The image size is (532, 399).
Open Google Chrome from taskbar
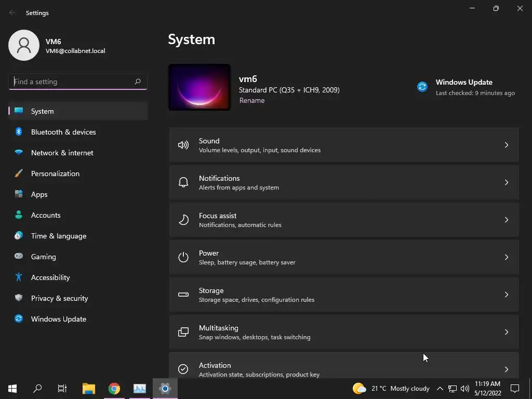114,389
